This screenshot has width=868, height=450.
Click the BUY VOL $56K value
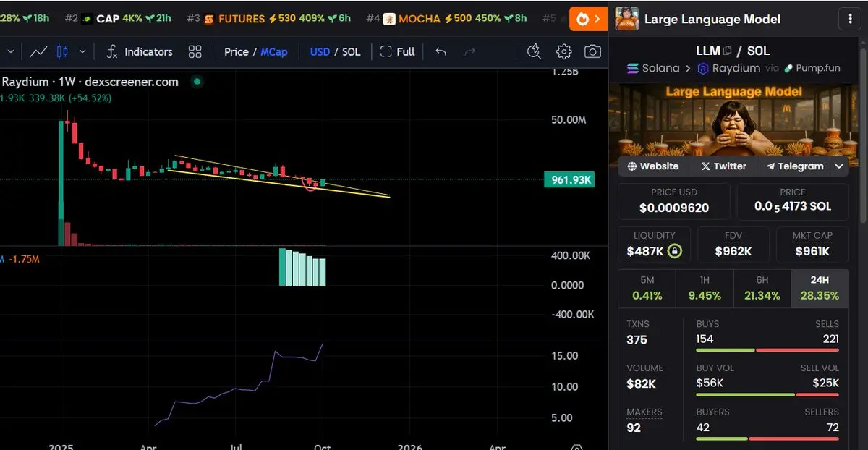710,383
